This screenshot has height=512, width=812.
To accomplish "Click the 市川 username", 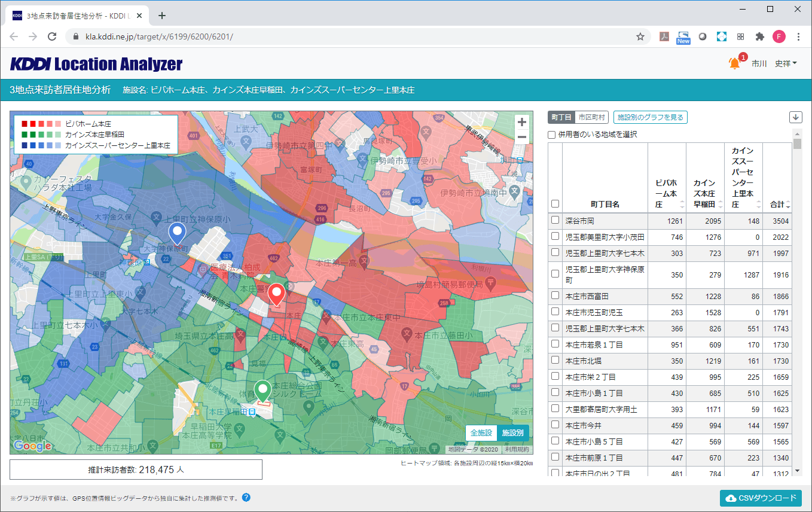I will tap(759, 63).
